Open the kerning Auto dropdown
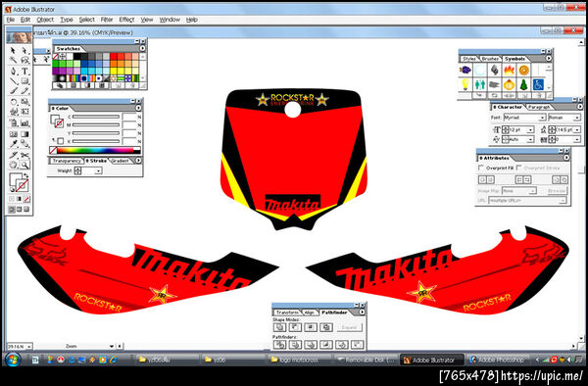 tap(530, 139)
